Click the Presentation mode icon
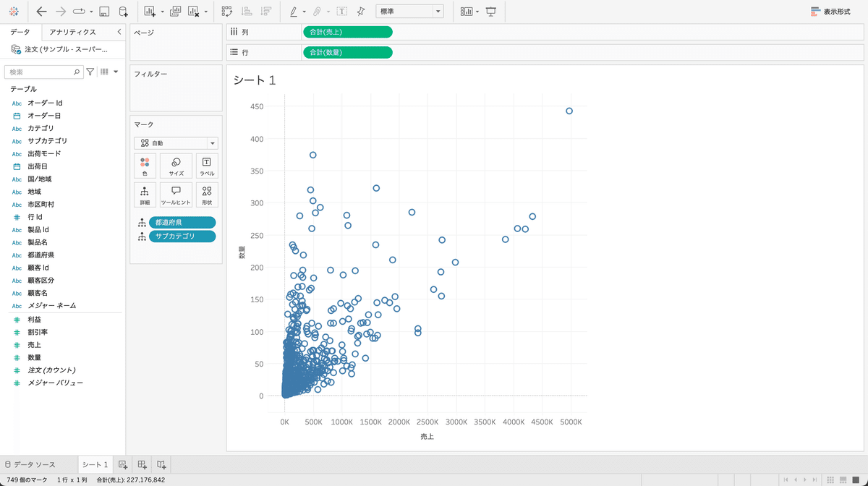This screenshot has width=868, height=486. [491, 12]
